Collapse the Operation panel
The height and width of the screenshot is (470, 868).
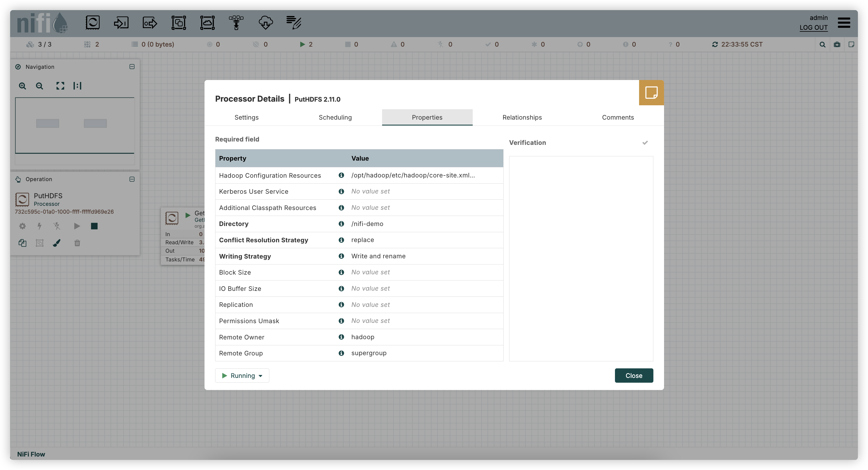point(132,179)
